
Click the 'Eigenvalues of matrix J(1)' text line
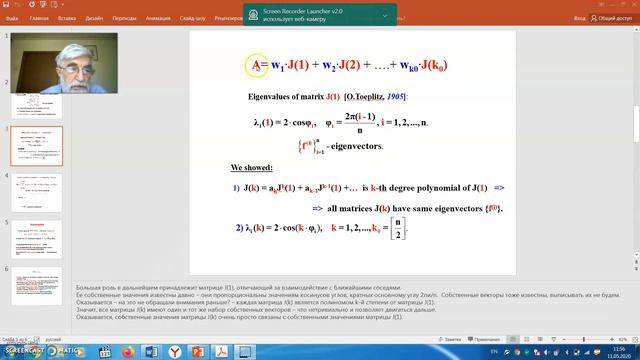point(328,97)
